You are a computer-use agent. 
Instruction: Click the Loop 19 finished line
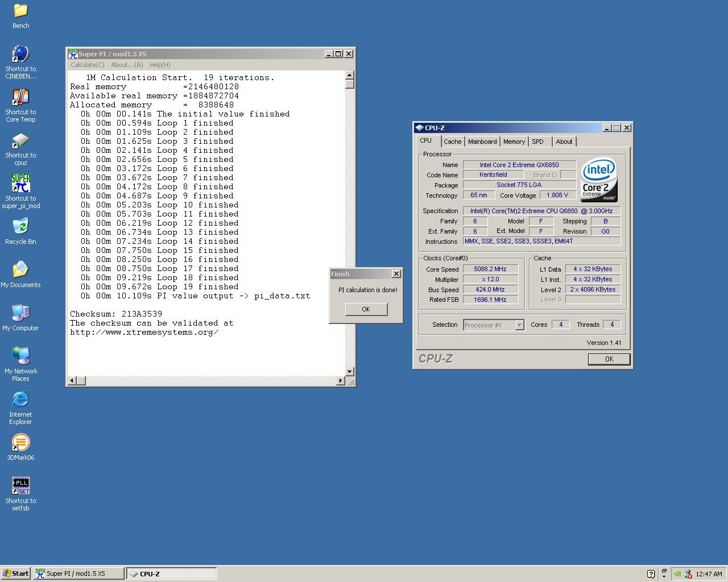click(159, 286)
